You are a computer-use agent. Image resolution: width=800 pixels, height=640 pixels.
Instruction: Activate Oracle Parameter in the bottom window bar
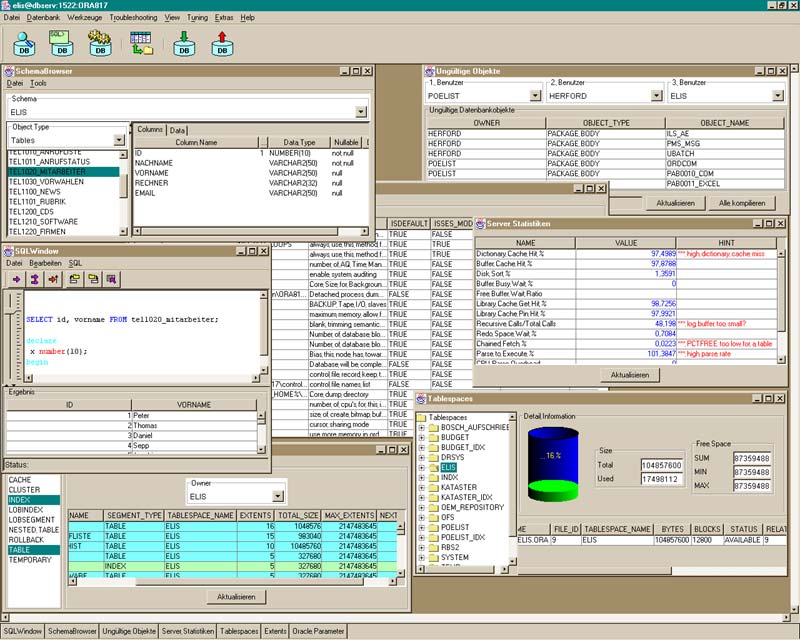point(318,631)
